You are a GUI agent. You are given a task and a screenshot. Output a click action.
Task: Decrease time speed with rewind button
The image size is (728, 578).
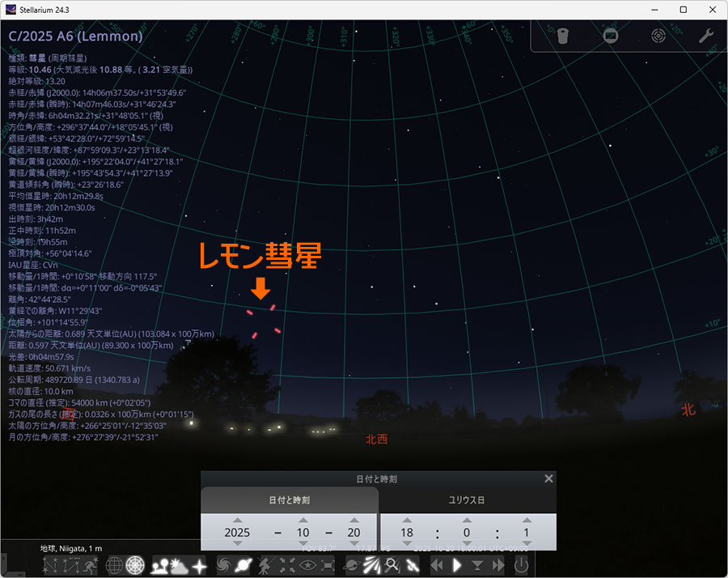click(437, 565)
